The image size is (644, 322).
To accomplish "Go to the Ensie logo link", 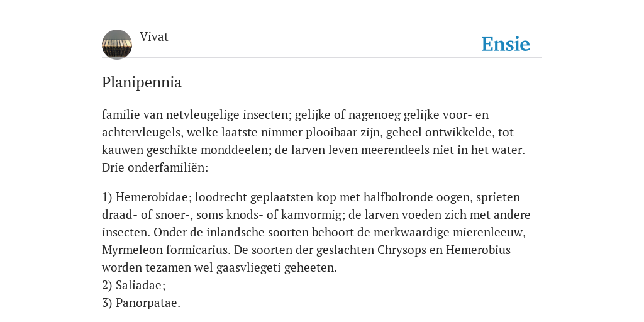I will pyautogui.click(x=506, y=44).
